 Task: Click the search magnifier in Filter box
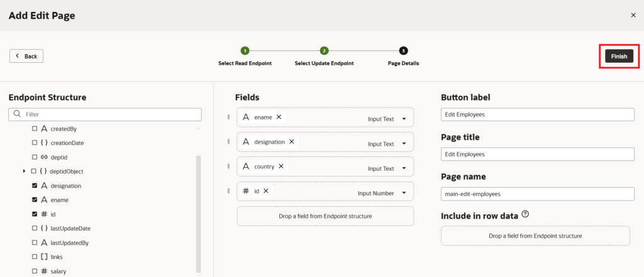click(x=17, y=114)
